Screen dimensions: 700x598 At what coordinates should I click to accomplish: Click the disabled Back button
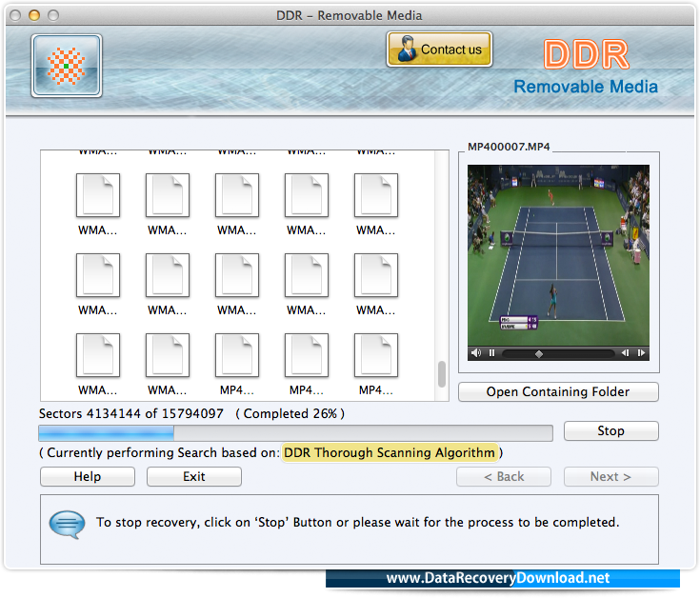click(504, 477)
